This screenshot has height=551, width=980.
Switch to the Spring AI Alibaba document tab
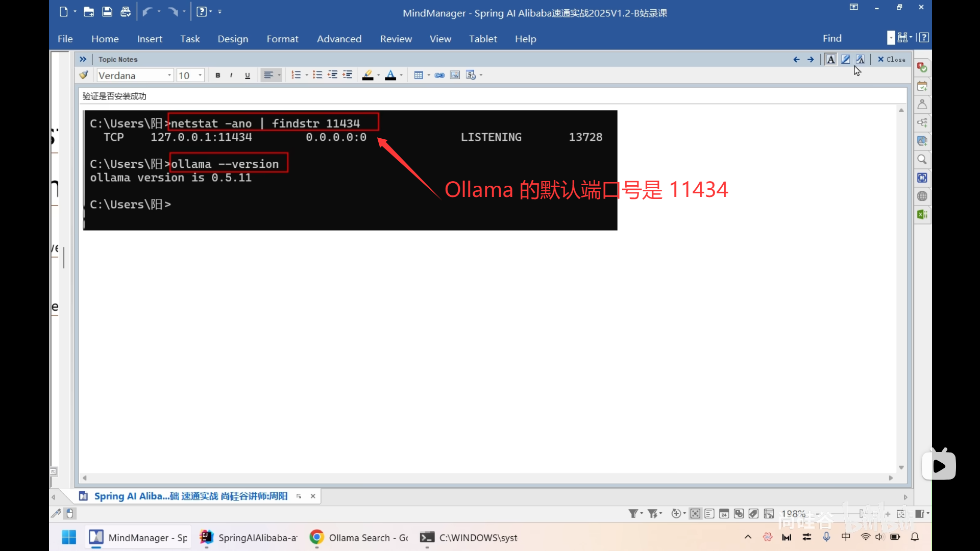(190, 496)
